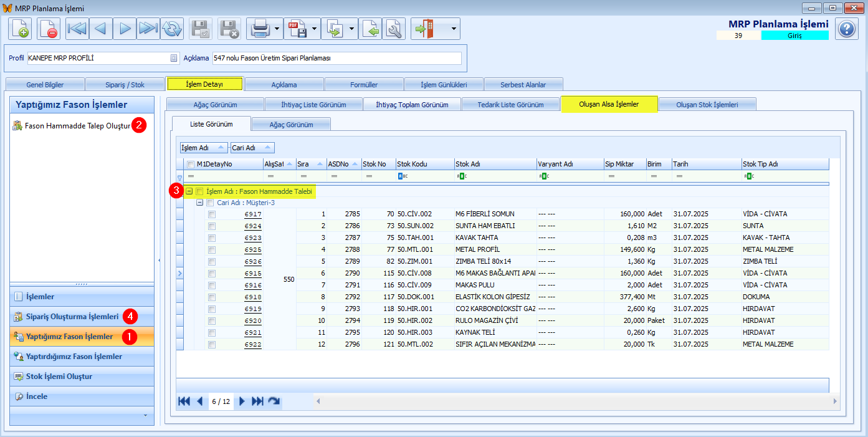Expand the left navigation pane overflow chevron
This screenshot has width=868, height=437.
tap(145, 415)
